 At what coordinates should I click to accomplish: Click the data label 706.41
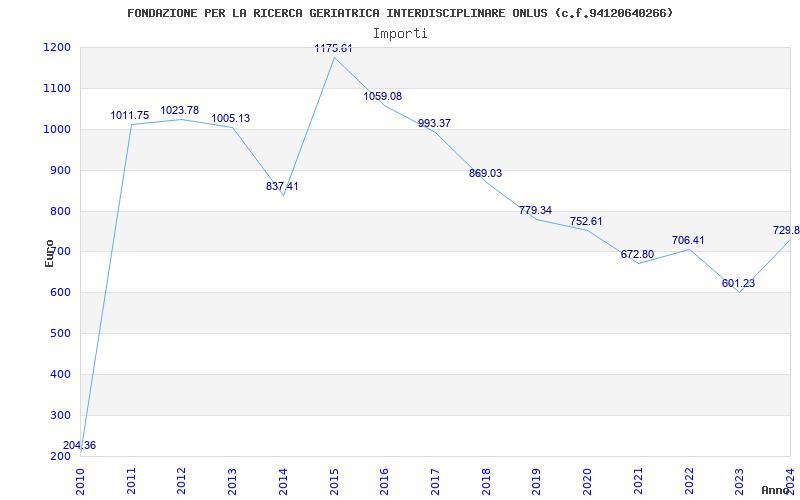(x=688, y=240)
